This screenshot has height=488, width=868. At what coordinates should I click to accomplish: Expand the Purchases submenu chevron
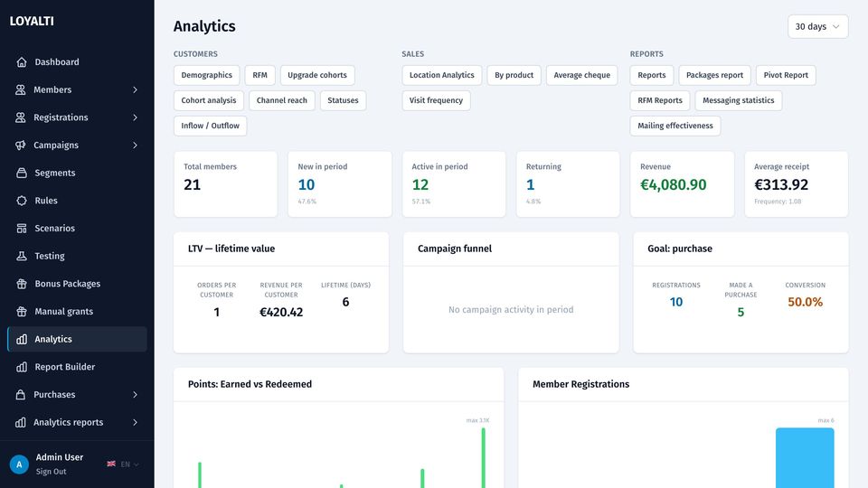click(x=135, y=395)
